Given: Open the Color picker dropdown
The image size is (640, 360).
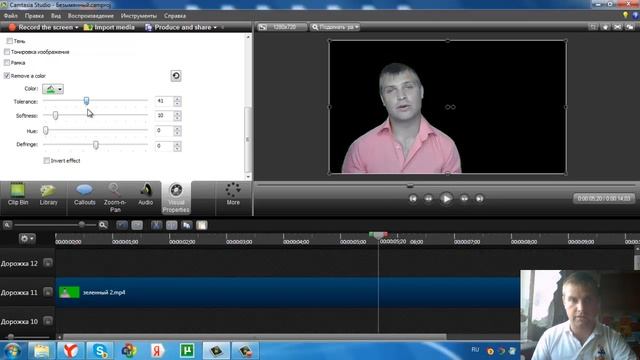Looking at the screenshot, I should (60, 89).
